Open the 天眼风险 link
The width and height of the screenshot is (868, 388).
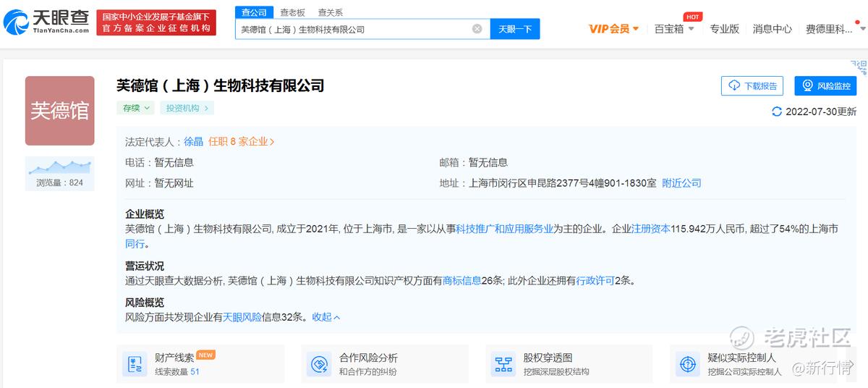[x=242, y=317]
